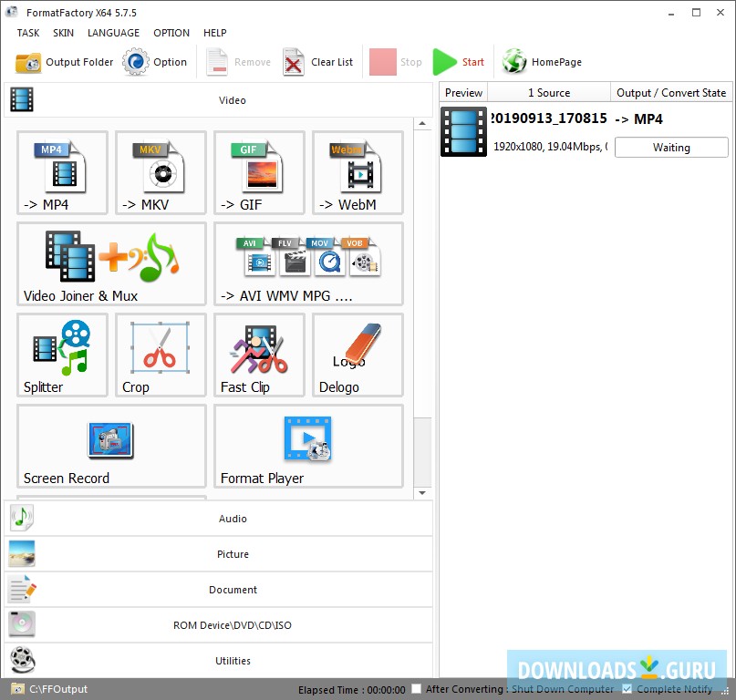
Task: Start Screen Record
Action: tap(110, 447)
